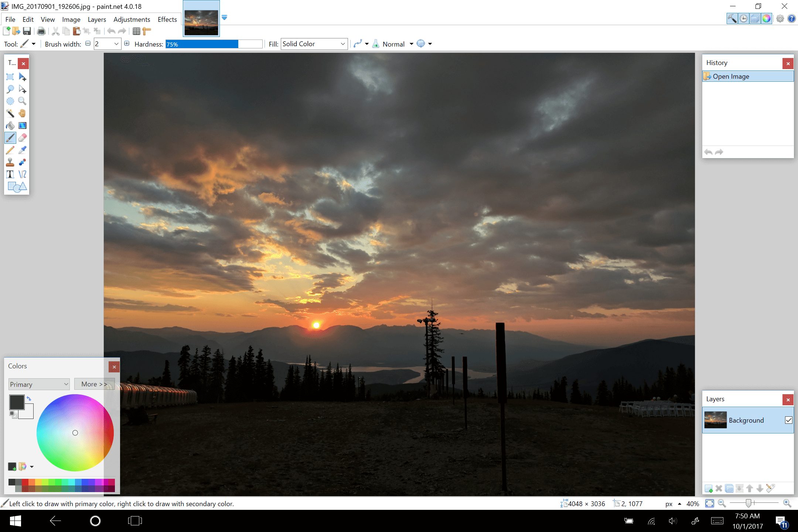
Task: Toggle the Tools window button
Action: [x=732, y=18]
